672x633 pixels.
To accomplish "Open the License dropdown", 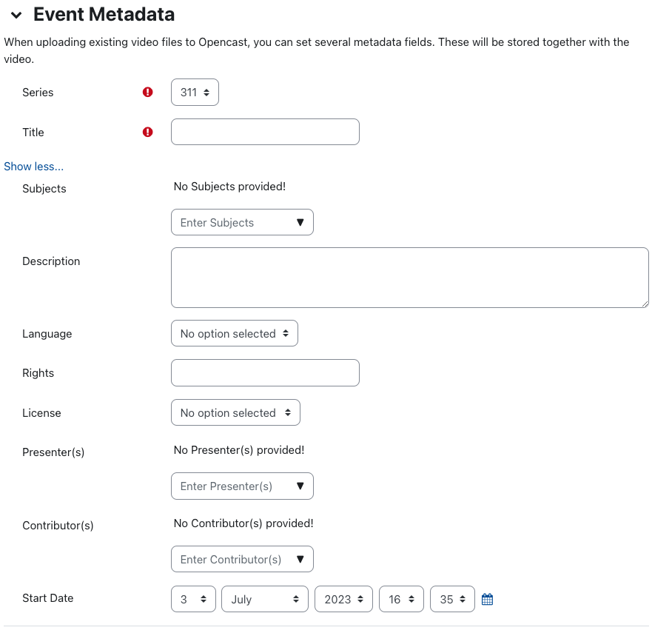I will [x=235, y=412].
